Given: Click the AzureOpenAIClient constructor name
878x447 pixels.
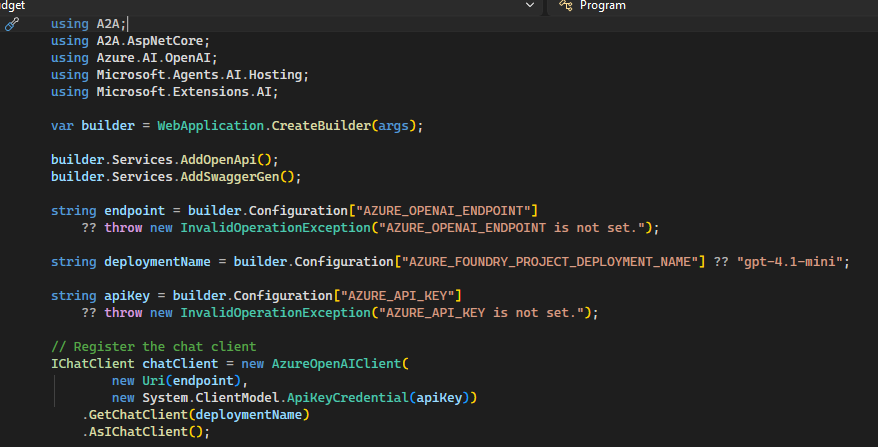Looking at the screenshot, I should point(335,363).
